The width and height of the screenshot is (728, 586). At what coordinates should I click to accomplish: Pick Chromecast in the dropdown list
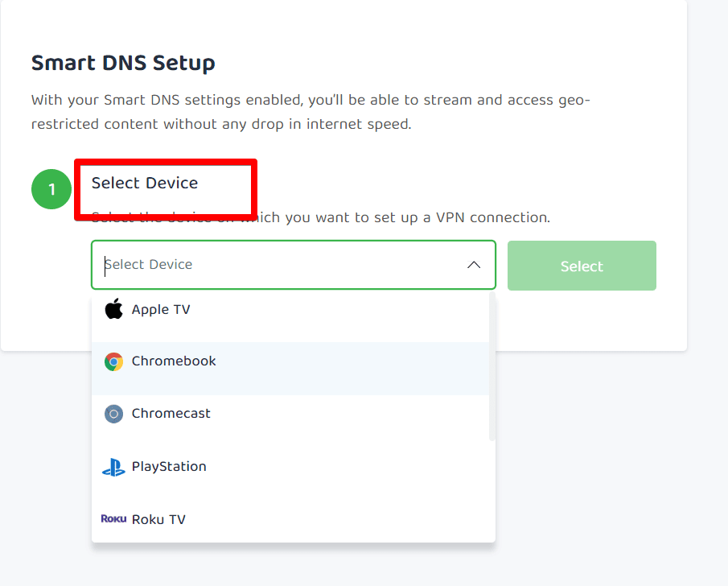click(171, 414)
